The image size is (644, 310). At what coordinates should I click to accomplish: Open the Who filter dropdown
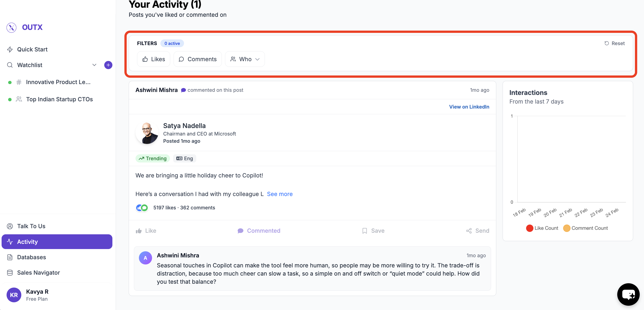pyautogui.click(x=245, y=59)
